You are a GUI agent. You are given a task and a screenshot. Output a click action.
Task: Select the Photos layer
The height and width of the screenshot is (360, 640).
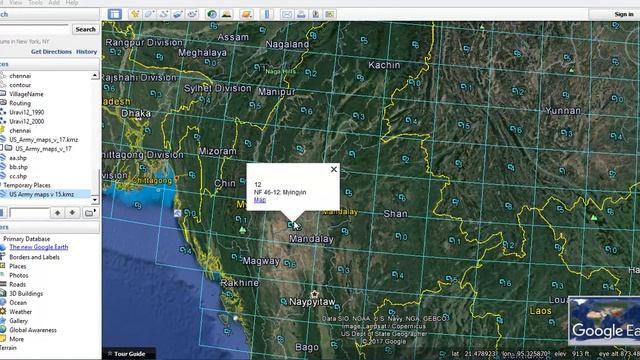pos(19,276)
